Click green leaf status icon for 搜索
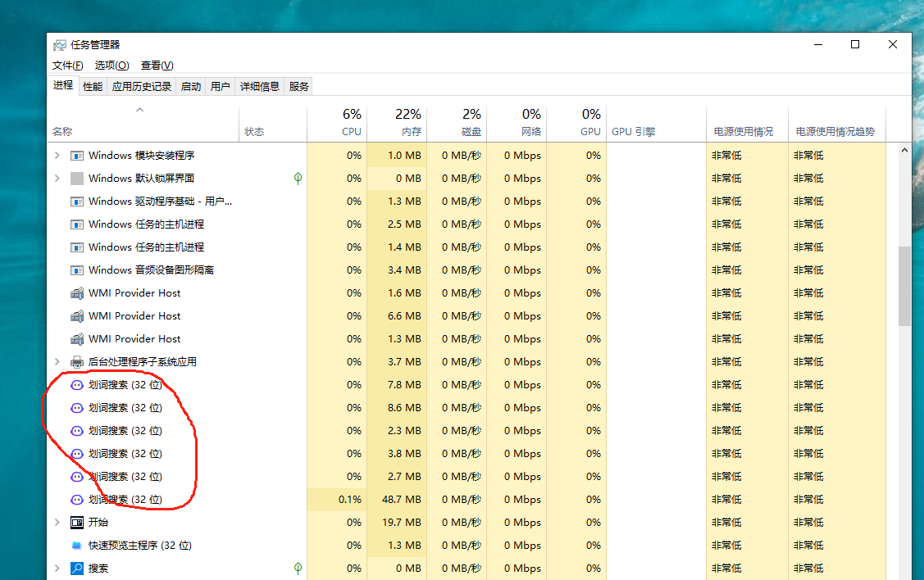The width and height of the screenshot is (924, 580). [x=298, y=568]
